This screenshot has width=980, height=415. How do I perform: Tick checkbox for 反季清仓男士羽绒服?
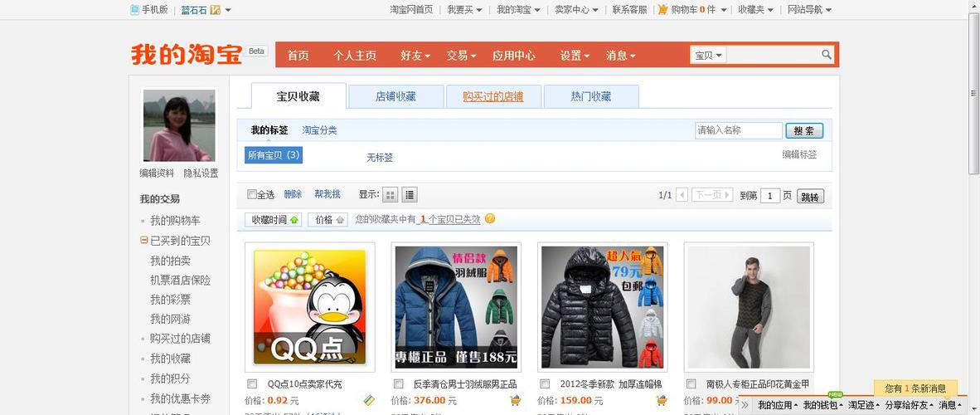(398, 383)
